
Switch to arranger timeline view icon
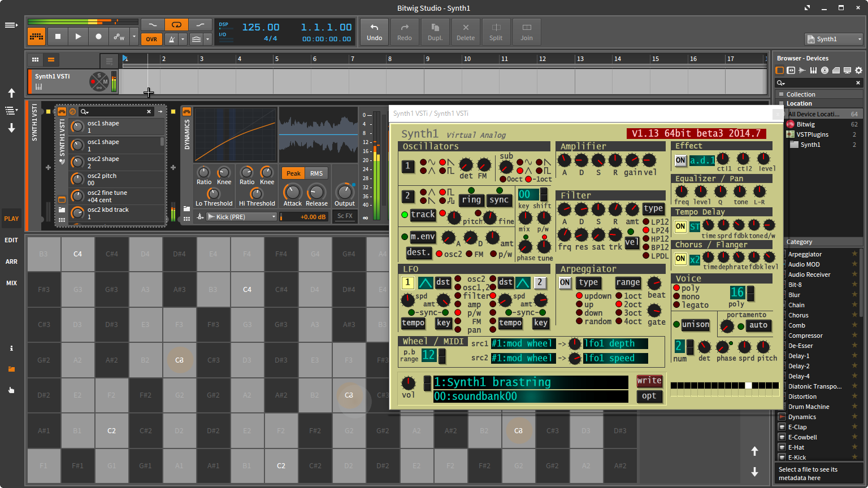point(51,59)
